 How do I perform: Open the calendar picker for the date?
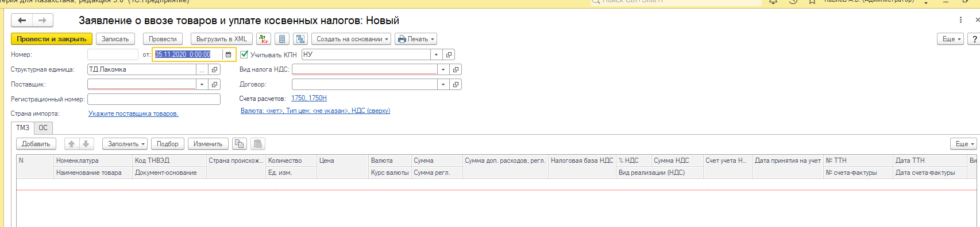pyautogui.click(x=228, y=54)
